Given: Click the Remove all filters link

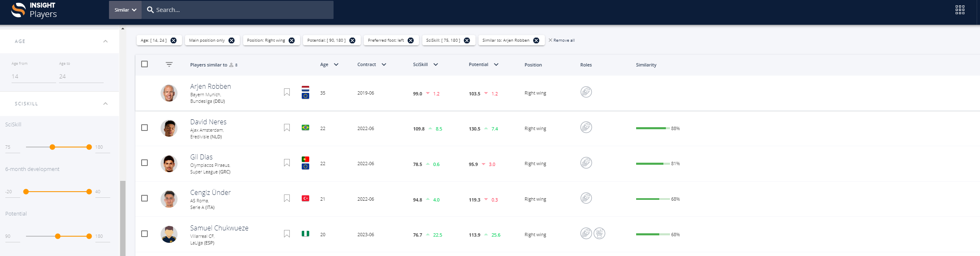Looking at the screenshot, I should (x=561, y=40).
